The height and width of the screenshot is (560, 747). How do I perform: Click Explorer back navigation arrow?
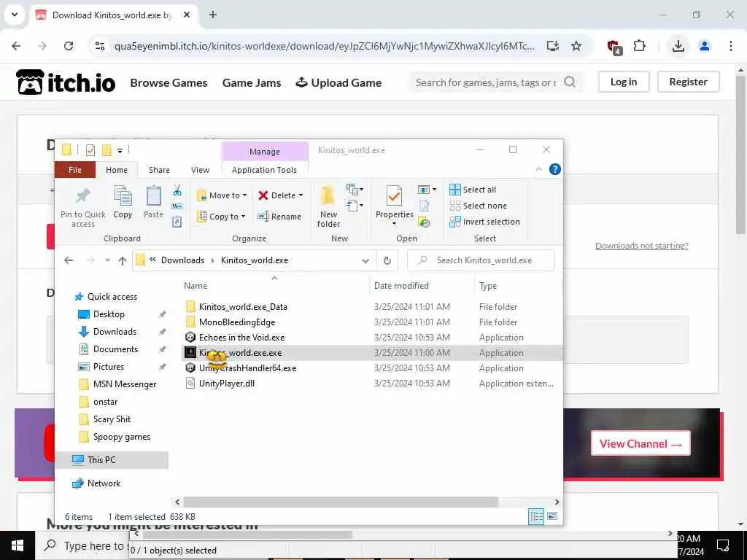pyautogui.click(x=69, y=260)
